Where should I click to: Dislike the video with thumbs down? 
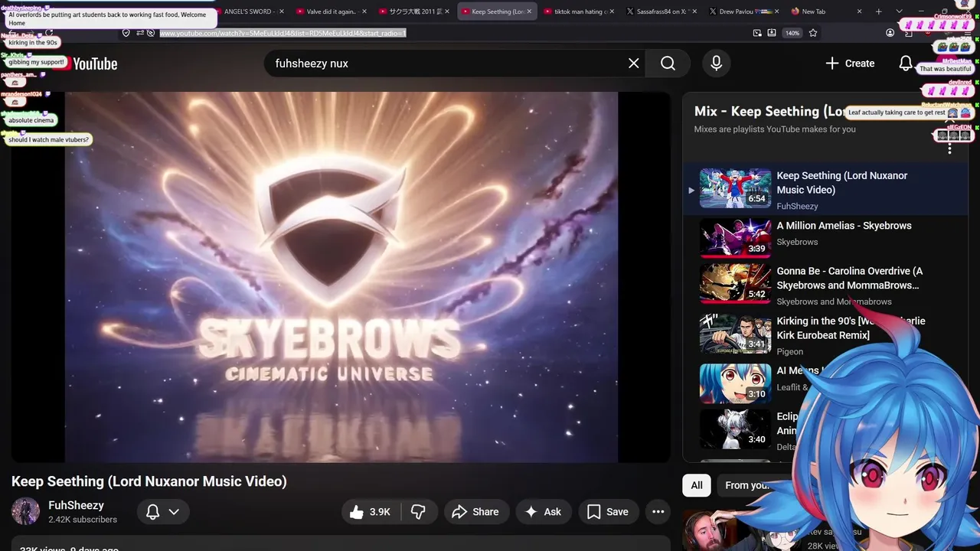click(x=419, y=512)
